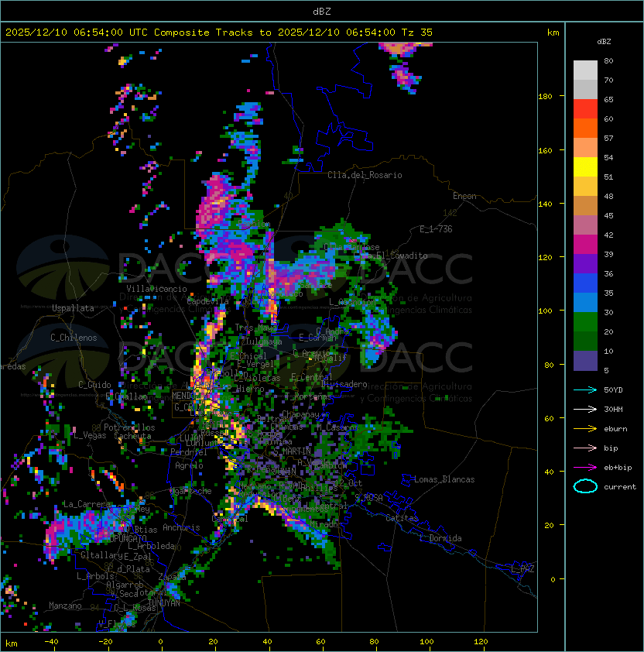Image resolution: width=644 pixels, height=652 pixels.
Task: Click the Capdevila map label
Action: [207, 301]
